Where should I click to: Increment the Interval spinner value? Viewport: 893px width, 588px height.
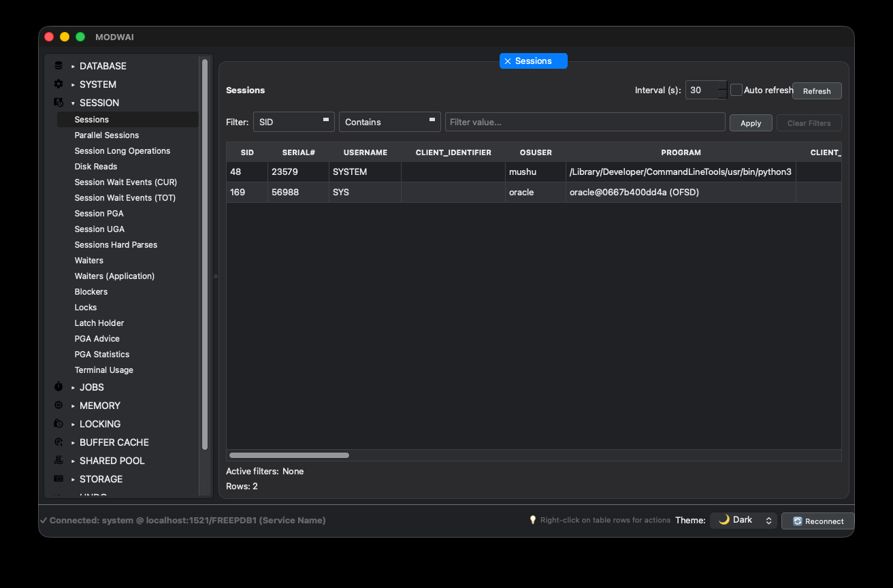[x=721, y=86]
